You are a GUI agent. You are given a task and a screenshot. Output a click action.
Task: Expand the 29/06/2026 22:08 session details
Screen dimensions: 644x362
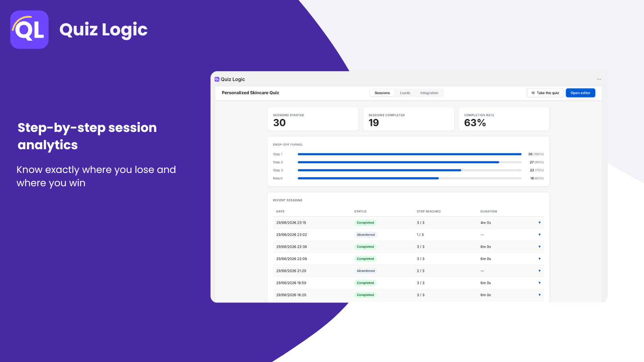coord(539,259)
